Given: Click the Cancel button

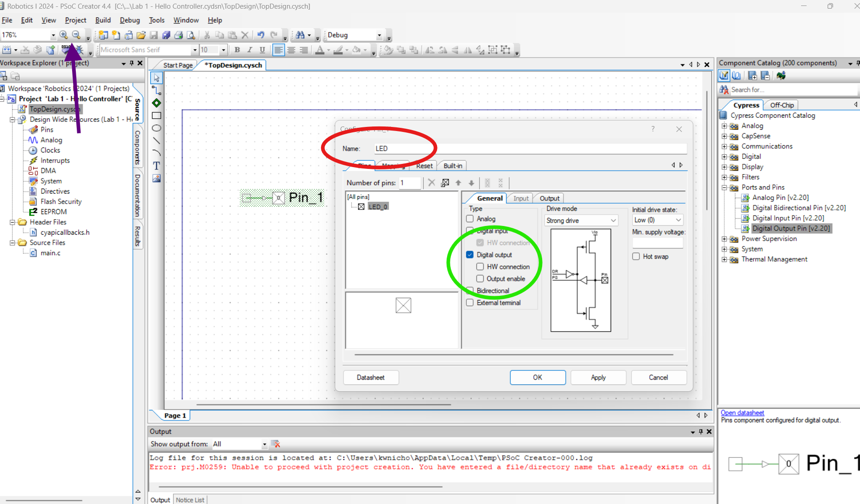Looking at the screenshot, I should 659,378.
